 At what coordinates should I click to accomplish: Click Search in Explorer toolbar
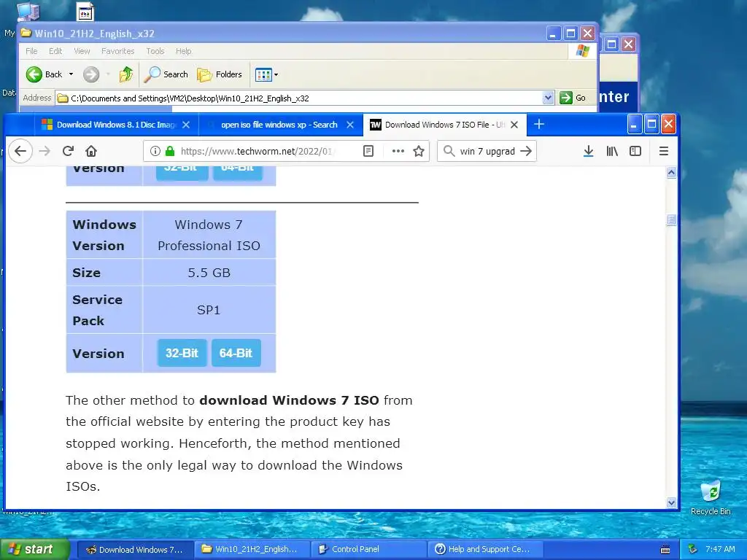click(166, 74)
